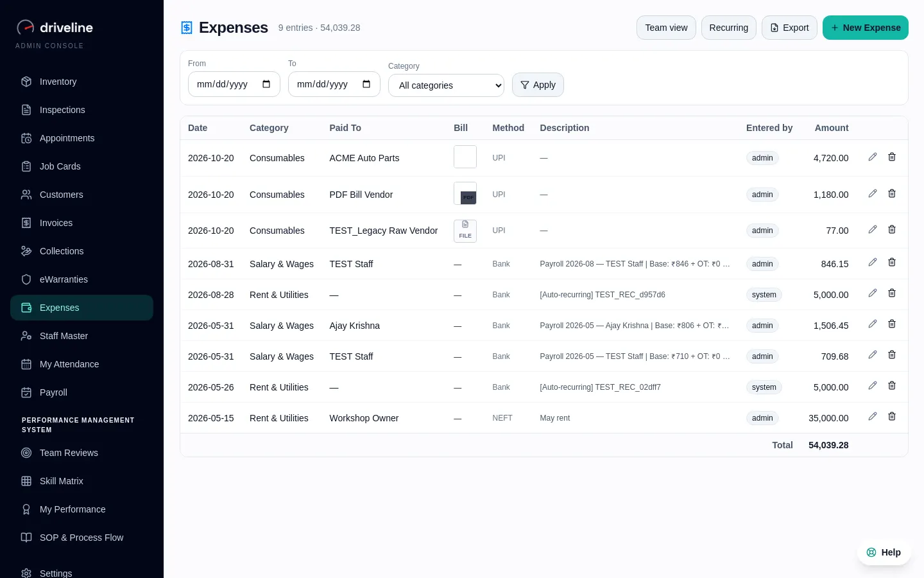Open the ACME Auto Parts bill thumbnail
The height and width of the screenshot is (578, 924).
tap(465, 157)
